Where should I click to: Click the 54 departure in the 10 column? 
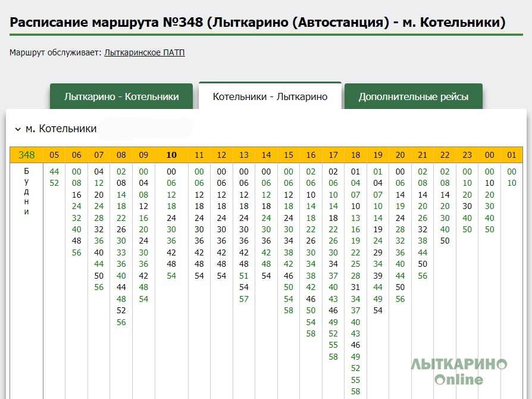point(171,275)
